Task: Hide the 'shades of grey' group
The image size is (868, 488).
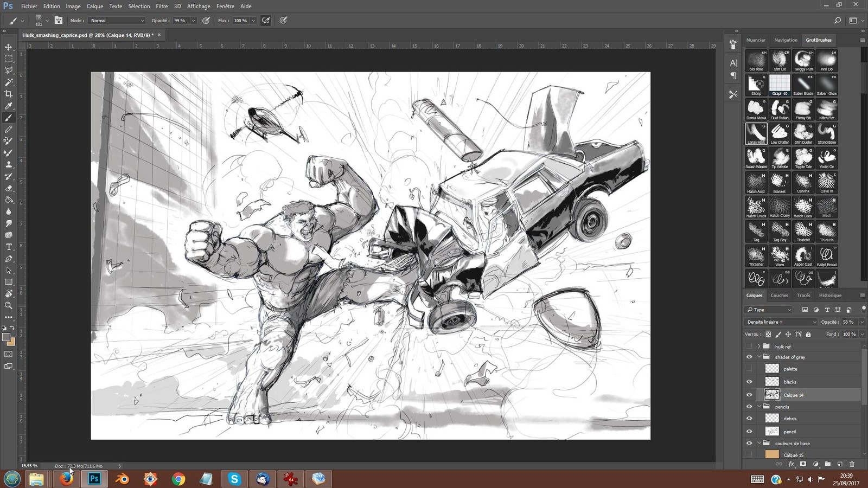Action: 749,357
